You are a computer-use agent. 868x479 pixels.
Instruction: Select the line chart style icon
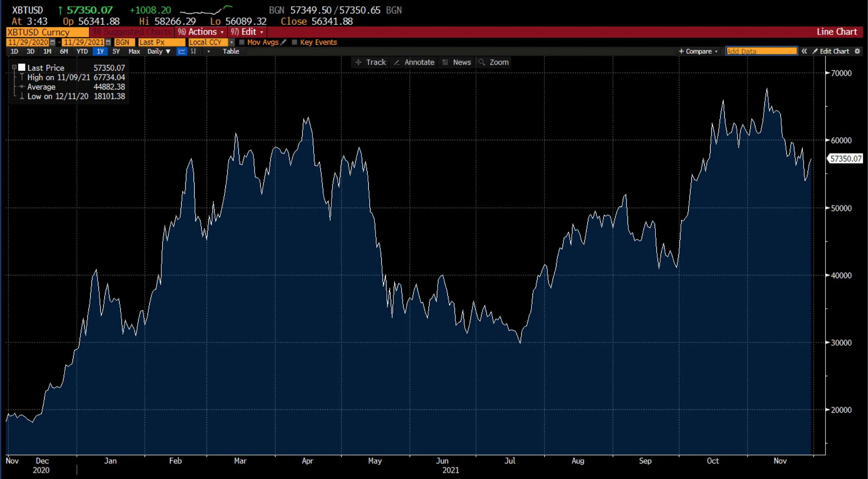coord(182,51)
